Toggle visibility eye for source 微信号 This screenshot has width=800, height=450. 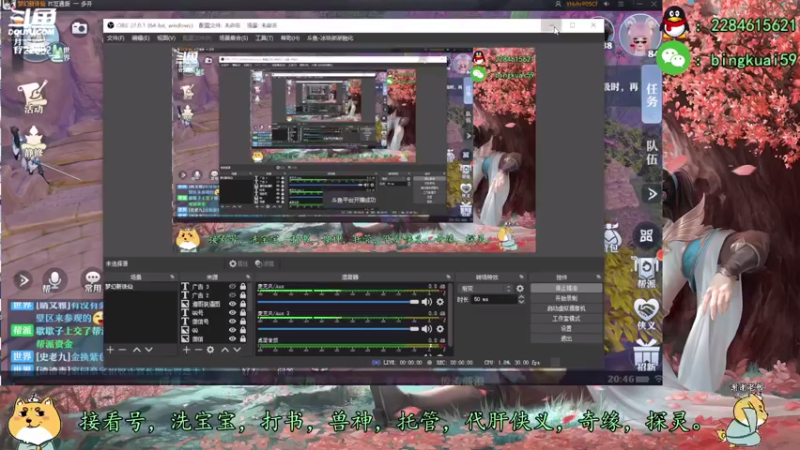pyautogui.click(x=232, y=321)
